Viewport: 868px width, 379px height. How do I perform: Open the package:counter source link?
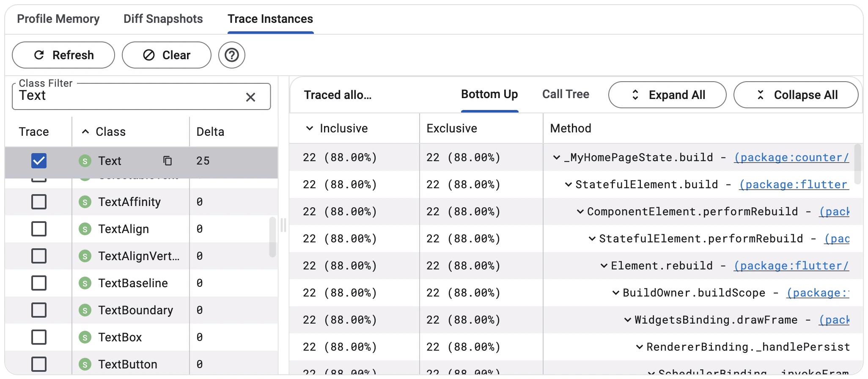coord(791,158)
